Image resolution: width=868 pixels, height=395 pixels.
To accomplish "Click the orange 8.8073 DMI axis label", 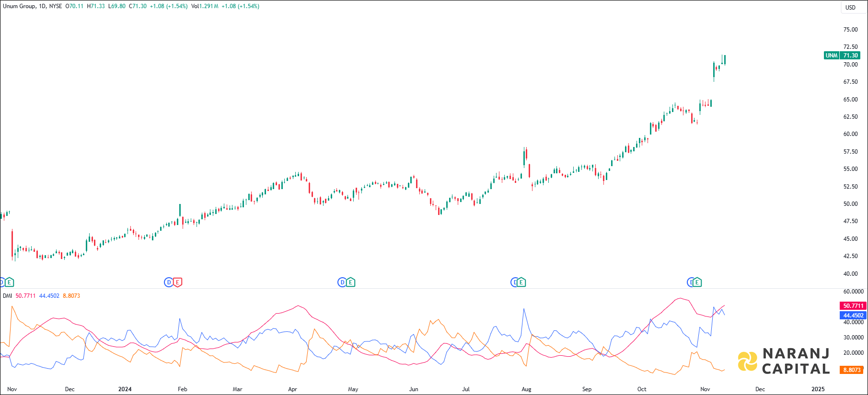I will click(852, 370).
